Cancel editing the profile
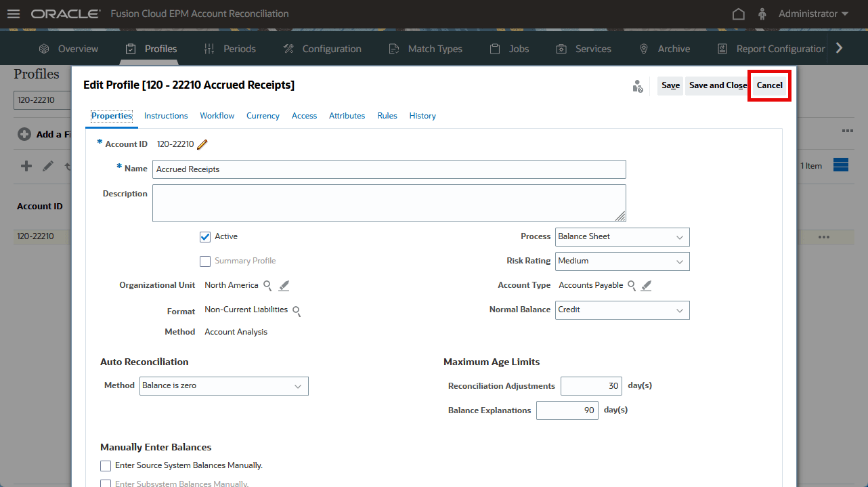868x487 pixels. tap(770, 85)
